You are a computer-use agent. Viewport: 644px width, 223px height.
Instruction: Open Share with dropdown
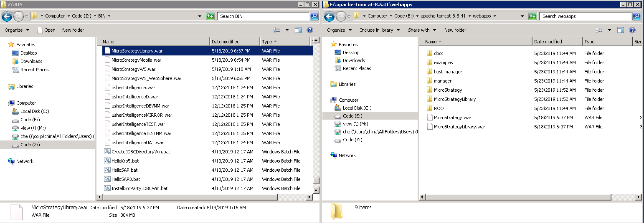pos(422,30)
